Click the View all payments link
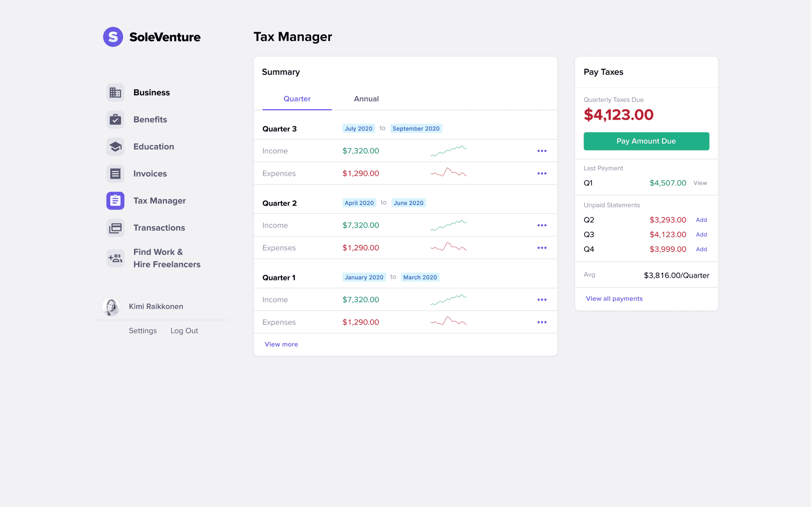Viewport: 812px width, 507px height. (614, 299)
